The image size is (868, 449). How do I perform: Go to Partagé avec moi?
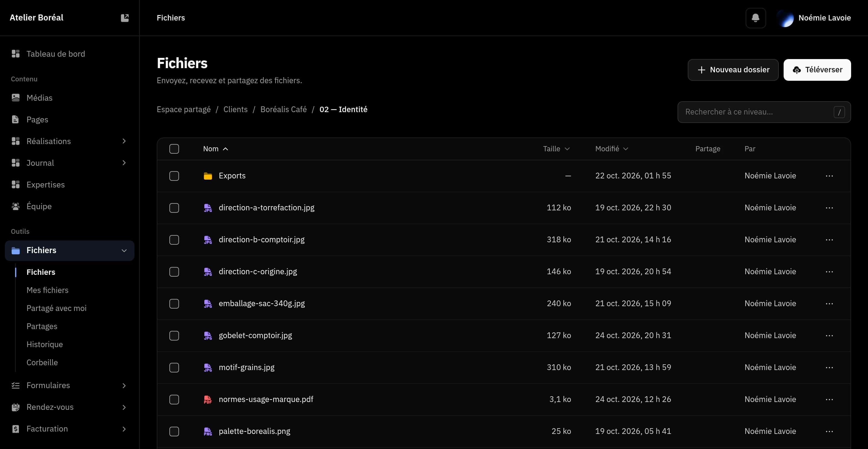(x=57, y=308)
